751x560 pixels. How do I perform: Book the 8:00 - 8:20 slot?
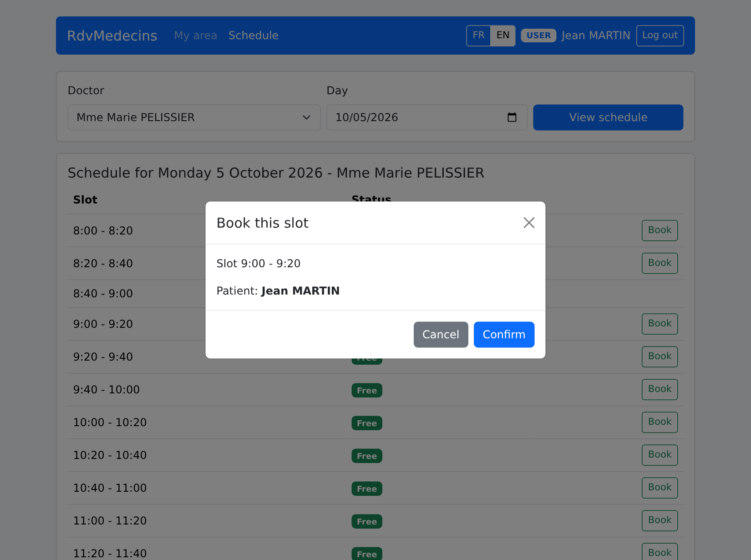click(660, 230)
